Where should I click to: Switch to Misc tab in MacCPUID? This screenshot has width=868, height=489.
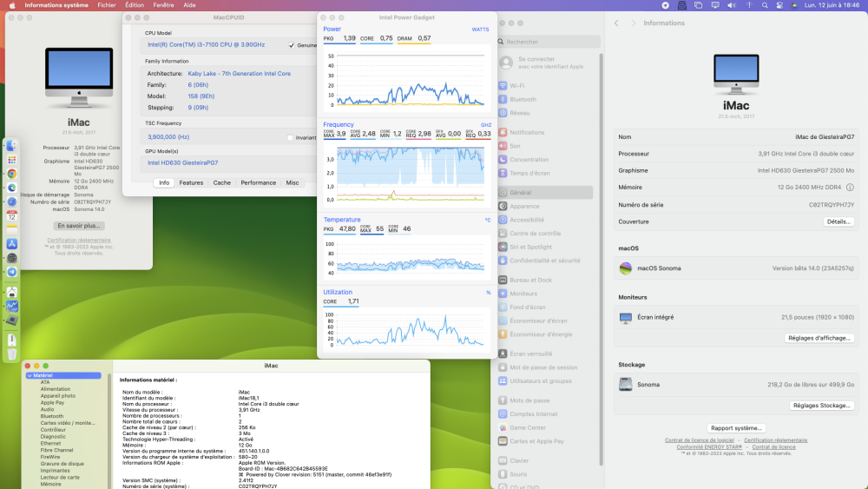293,182
